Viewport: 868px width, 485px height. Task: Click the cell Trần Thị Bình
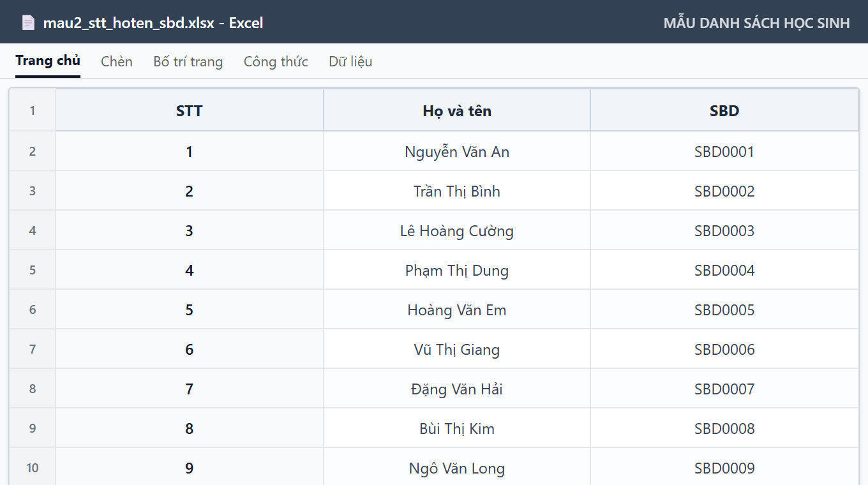pyautogui.click(x=457, y=191)
